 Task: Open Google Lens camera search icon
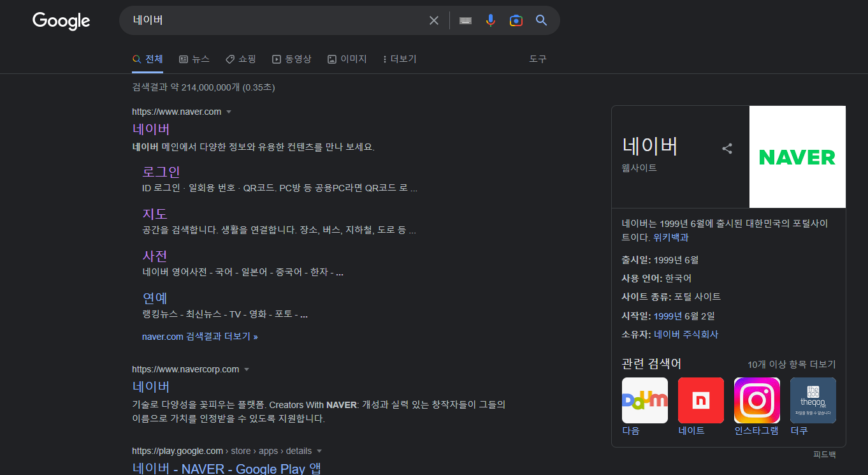516,20
